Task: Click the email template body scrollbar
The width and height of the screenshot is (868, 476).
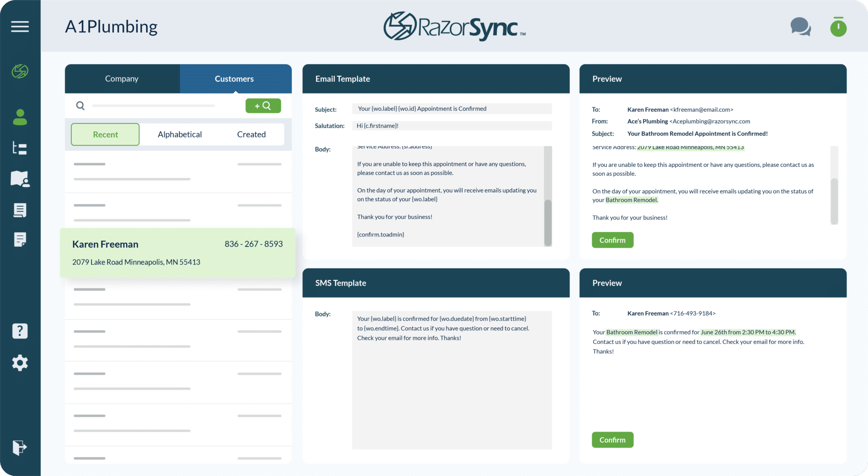Action: (x=548, y=222)
